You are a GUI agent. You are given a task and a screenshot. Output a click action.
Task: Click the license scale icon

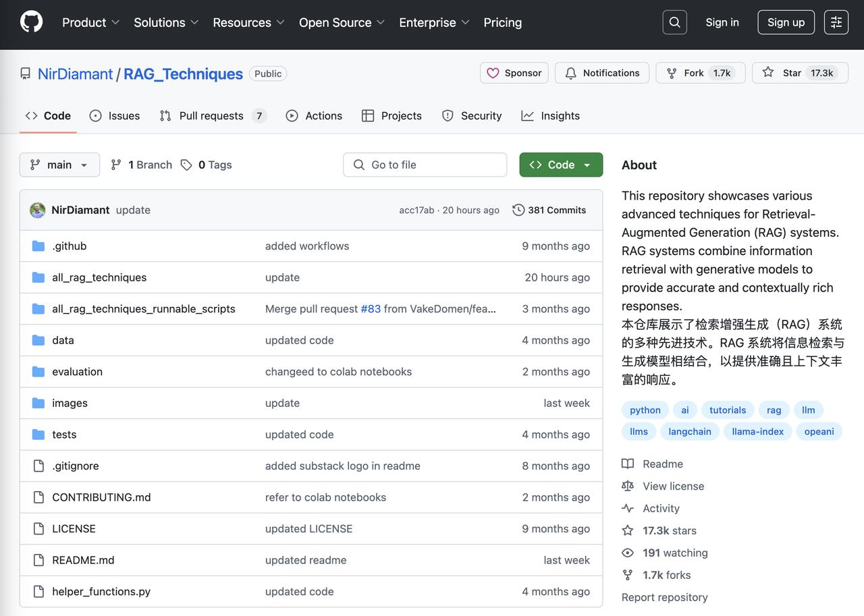(628, 486)
